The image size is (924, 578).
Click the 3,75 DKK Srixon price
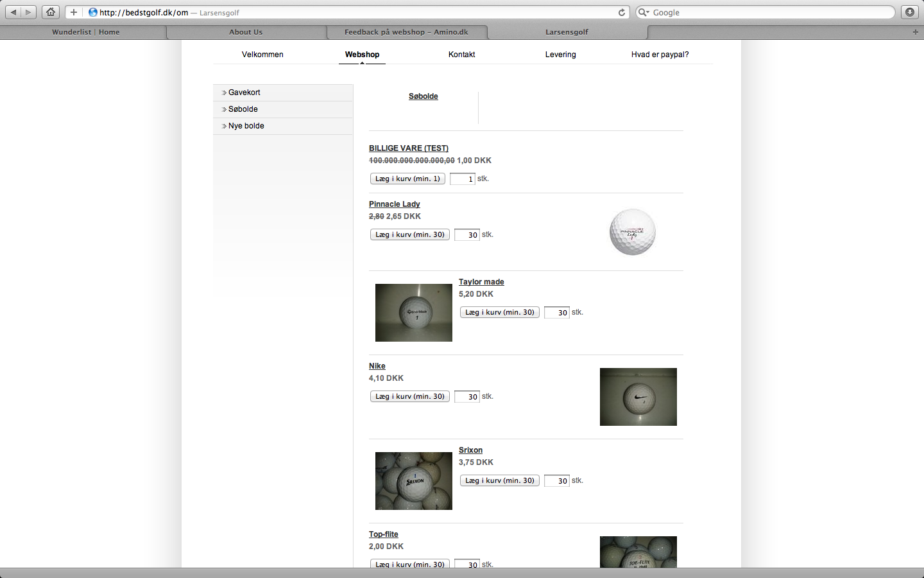476,462
